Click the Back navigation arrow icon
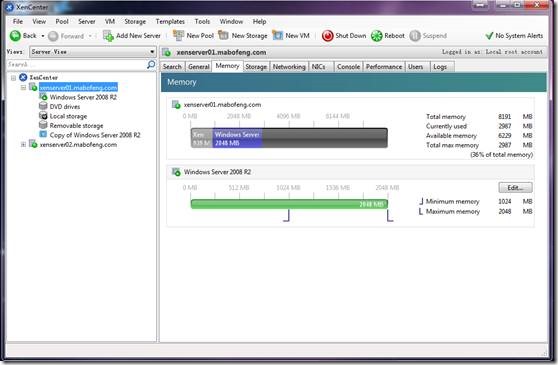 click(x=15, y=36)
